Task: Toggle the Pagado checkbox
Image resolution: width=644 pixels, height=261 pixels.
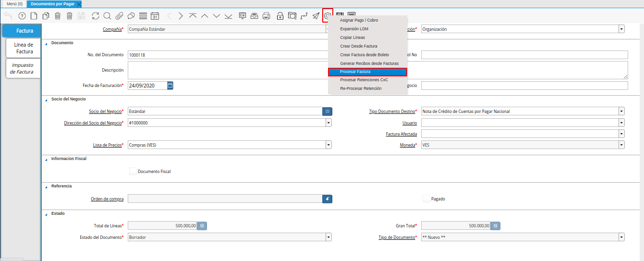Action: pos(426,199)
